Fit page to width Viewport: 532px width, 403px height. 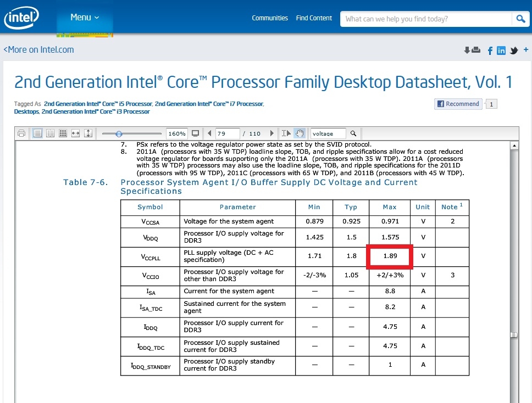click(x=75, y=133)
